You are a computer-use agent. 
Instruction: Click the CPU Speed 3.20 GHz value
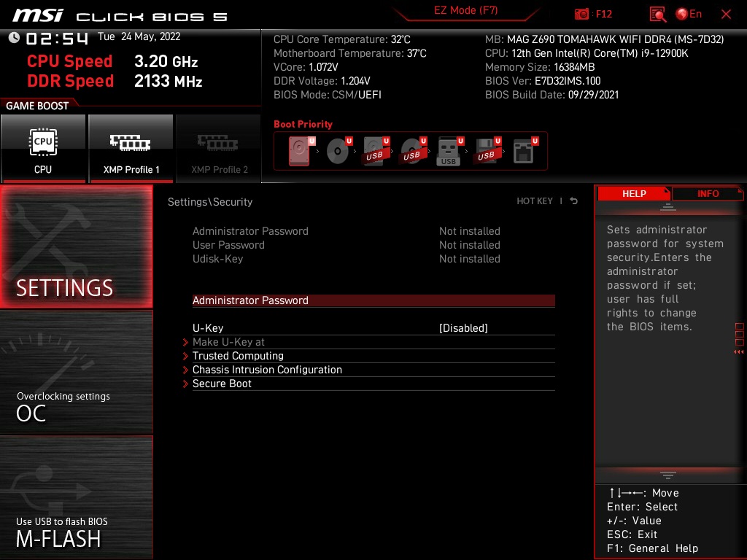166,61
